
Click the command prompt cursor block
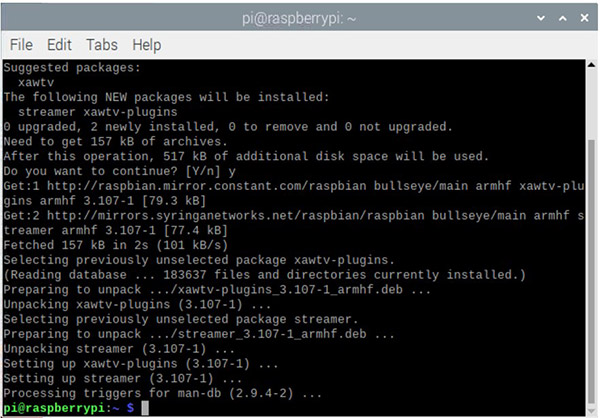point(145,408)
